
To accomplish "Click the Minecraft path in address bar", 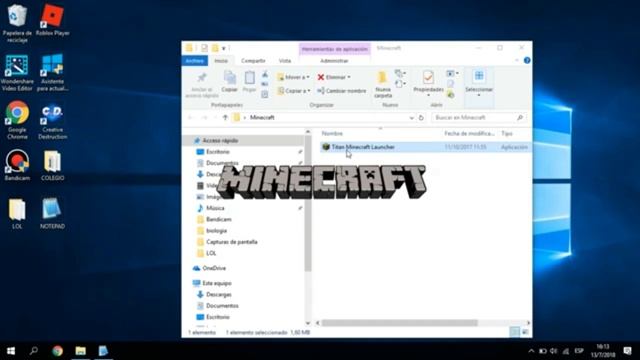I will point(262,118).
